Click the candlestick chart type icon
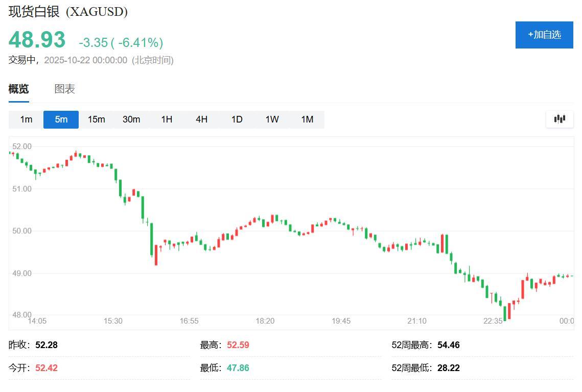The height and width of the screenshot is (392, 582). (x=560, y=119)
